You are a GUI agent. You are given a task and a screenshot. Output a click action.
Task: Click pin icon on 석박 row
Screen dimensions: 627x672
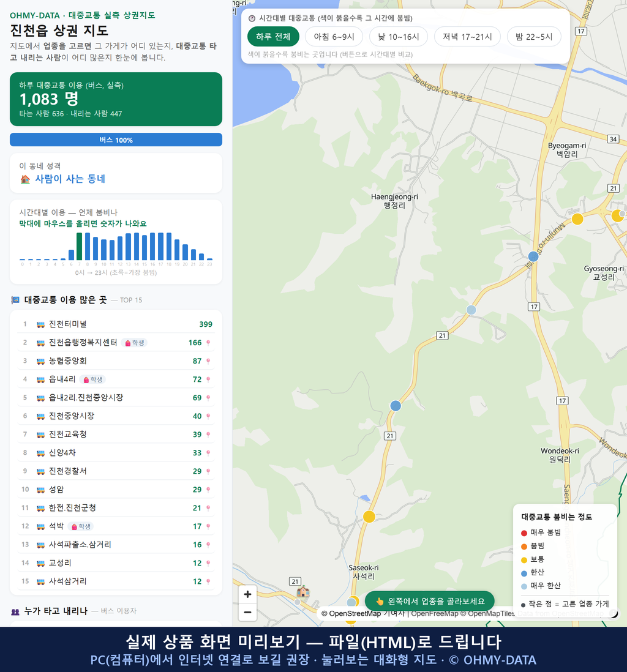(208, 527)
